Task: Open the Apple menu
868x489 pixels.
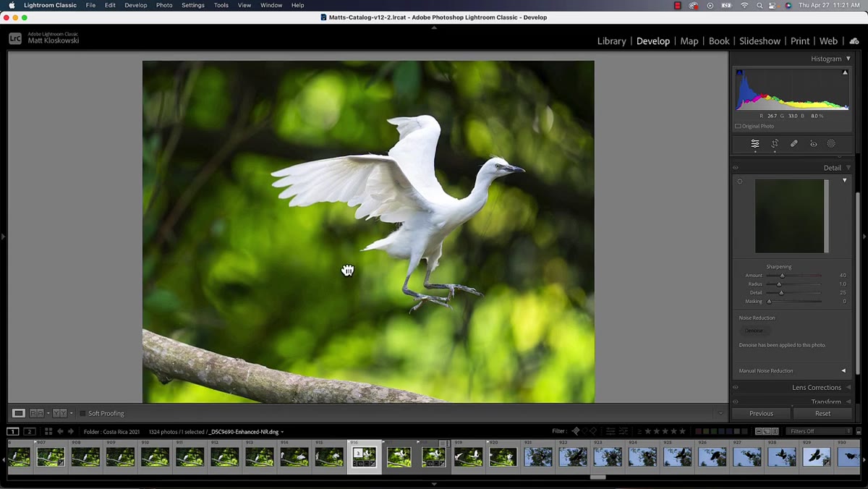Action: (12, 5)
